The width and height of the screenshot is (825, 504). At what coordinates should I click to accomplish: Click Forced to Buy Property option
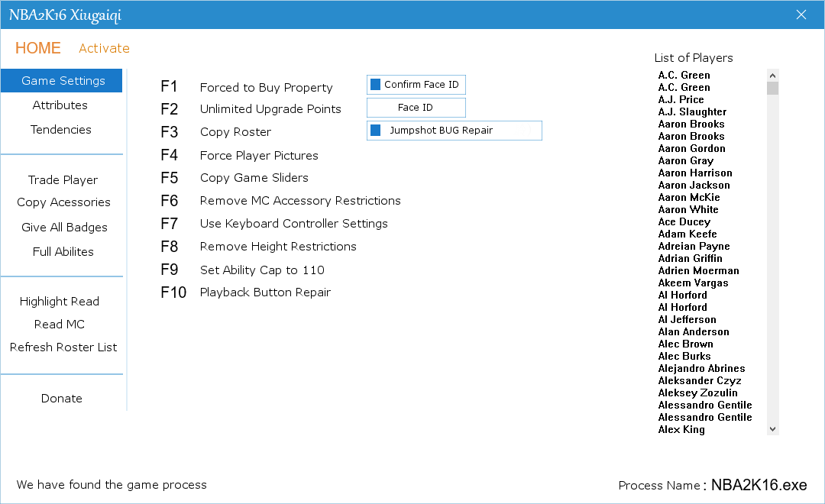point(267,87)
